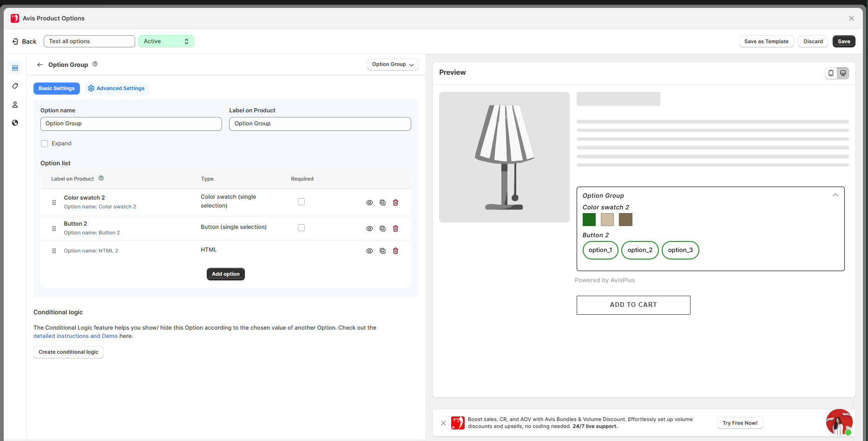Image resolution: width=868 pixels, height=441 pixels.
Task: Open the tag icon in left sidebar
Action: pyautogui.click(x=15, y=86)
